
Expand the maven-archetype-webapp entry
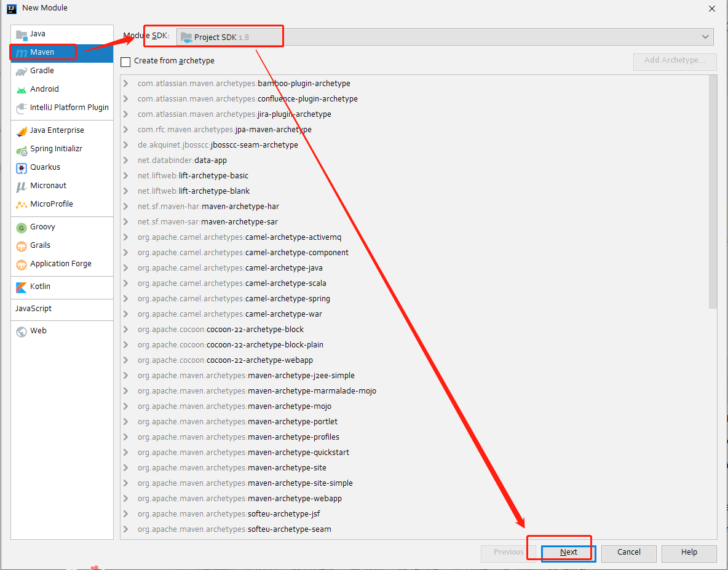(125, 498)
